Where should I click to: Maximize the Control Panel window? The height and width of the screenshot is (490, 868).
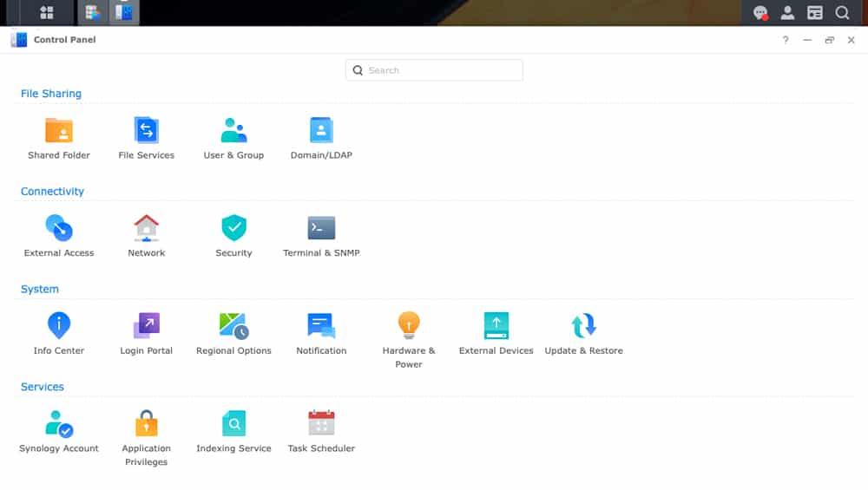[x=829, y=40]
